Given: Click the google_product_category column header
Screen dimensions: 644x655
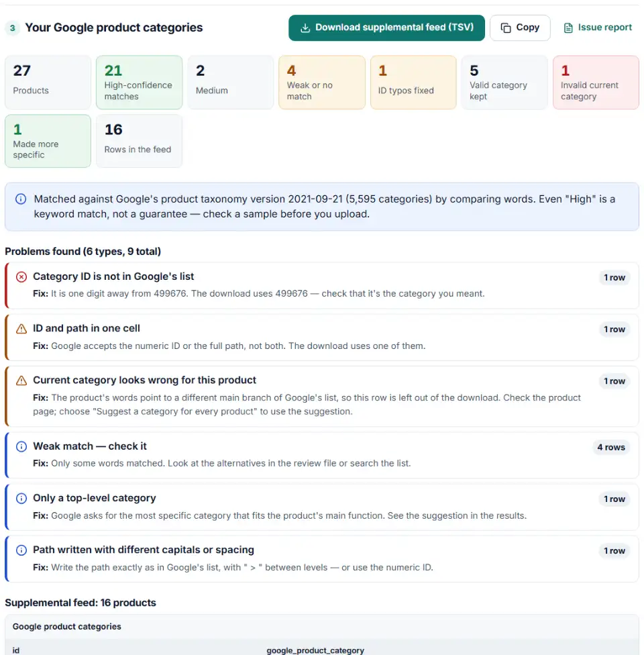Looking at the screenshot, I should [x=315, y=650].
